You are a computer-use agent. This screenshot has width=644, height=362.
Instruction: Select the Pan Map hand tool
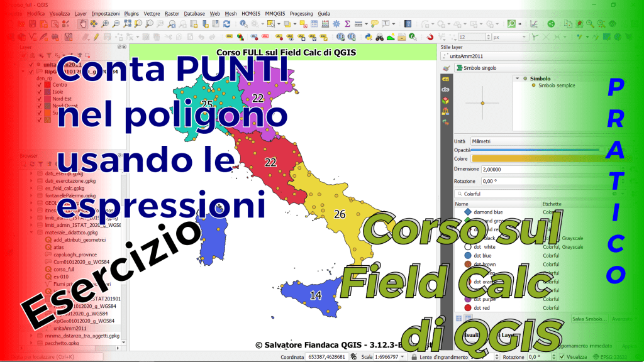(x=82, y=24)
